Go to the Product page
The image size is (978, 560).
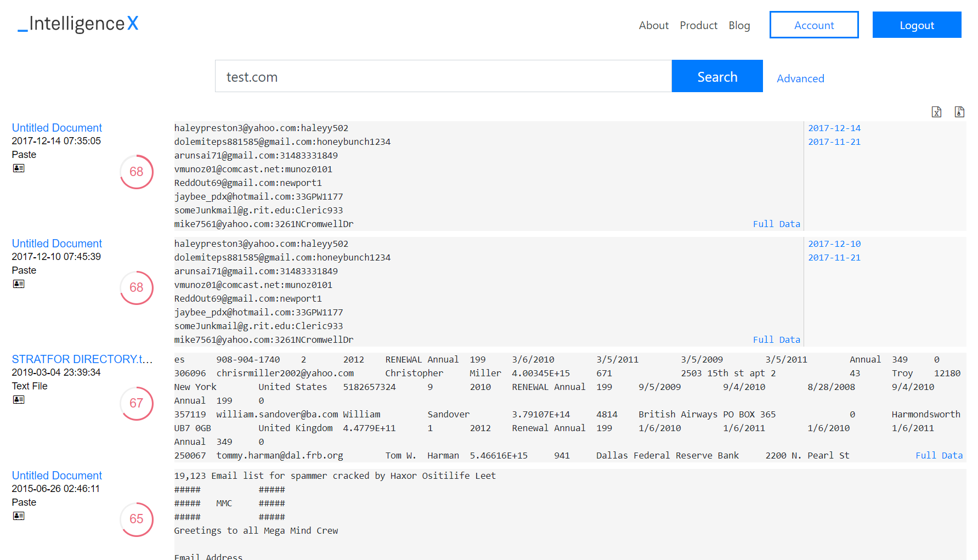click(x=698, y=25)
